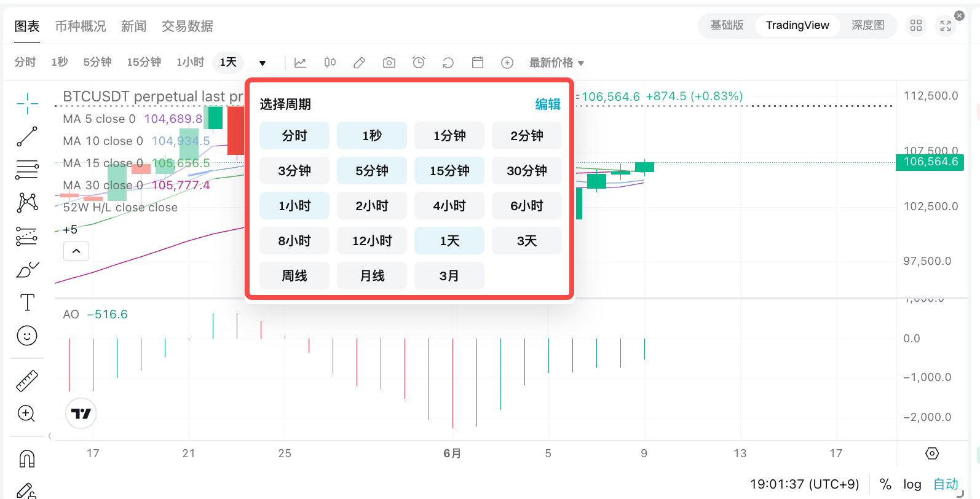This screenshot has height=499, width=980.
Task: Select the trend line drawing tool
Action: pos(27,136)
